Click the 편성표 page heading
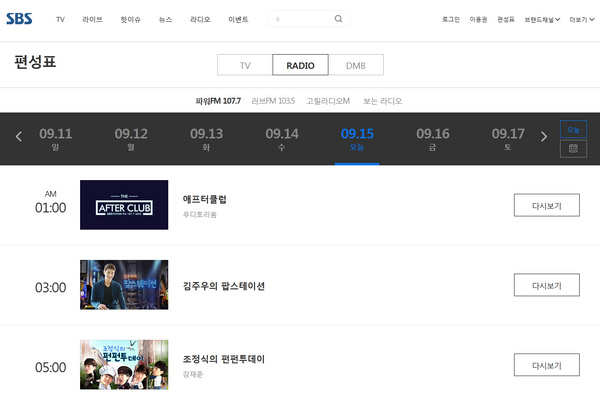This screenshot has height=393, width=600. (x=35, y=62)
